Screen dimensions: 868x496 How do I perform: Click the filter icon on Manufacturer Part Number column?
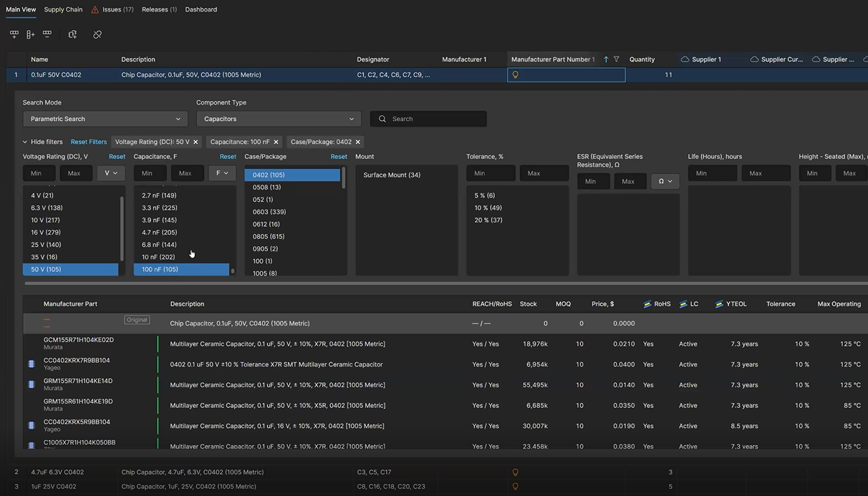pyautogui.click(x=616, y=59)
